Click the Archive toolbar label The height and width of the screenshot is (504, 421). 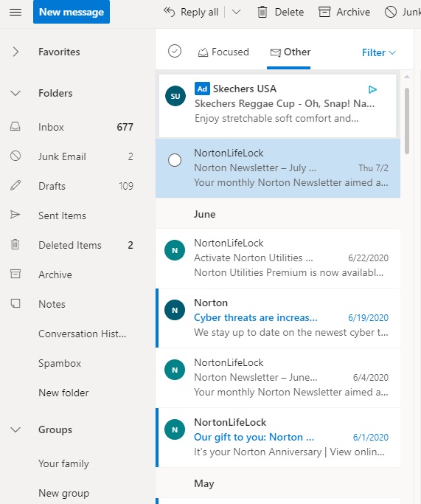coord(353,13)
